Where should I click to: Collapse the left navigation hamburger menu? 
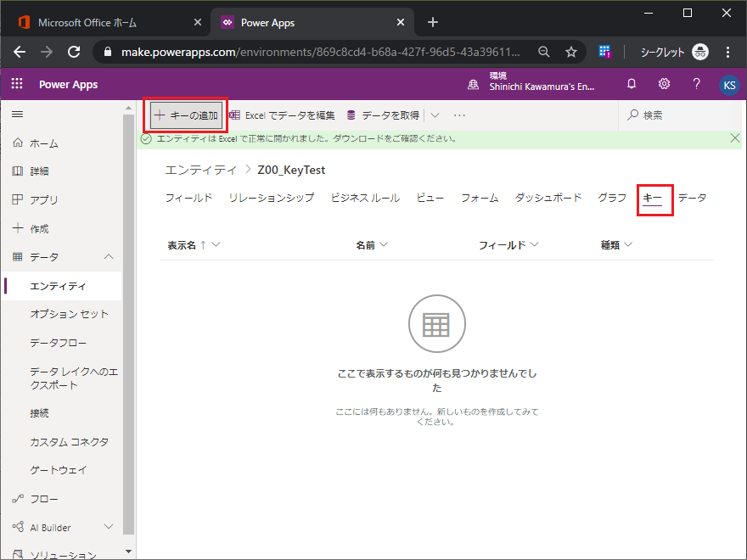click(18, 115)
